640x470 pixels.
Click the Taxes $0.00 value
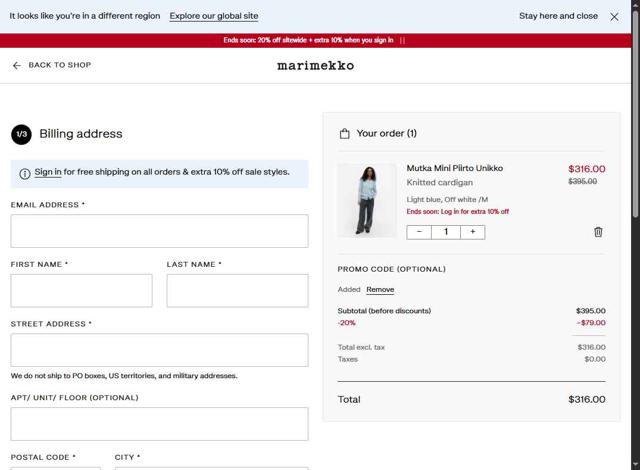[595, 359]
